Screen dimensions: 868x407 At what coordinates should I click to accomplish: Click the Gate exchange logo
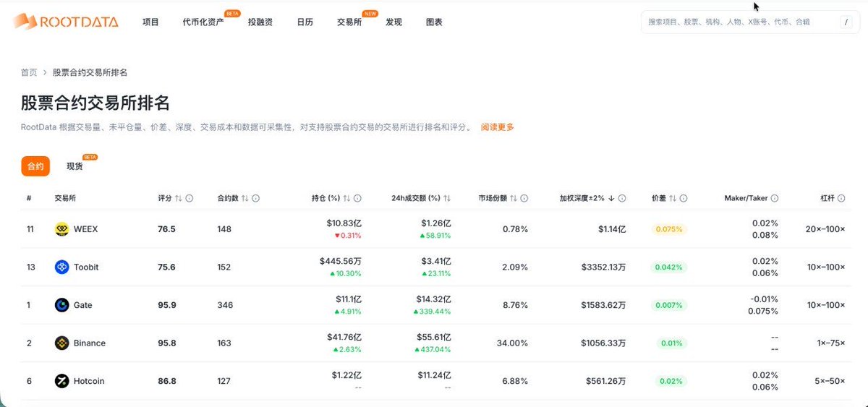coord(61,305)
